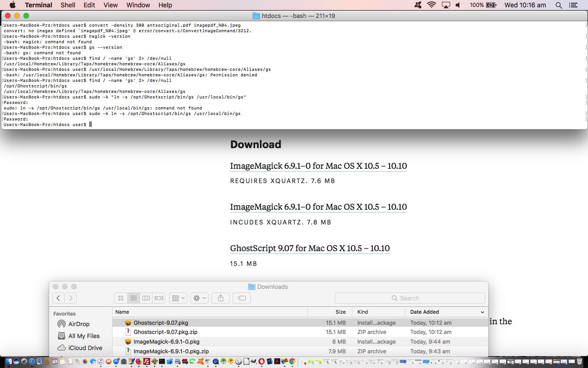The image size is (588, 368).
Task: Toggle the Date Added sort order chevron
Action: click(482, 312)
